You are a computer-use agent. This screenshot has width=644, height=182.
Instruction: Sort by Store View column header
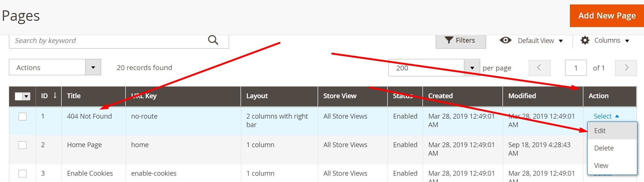coord(352,96)
